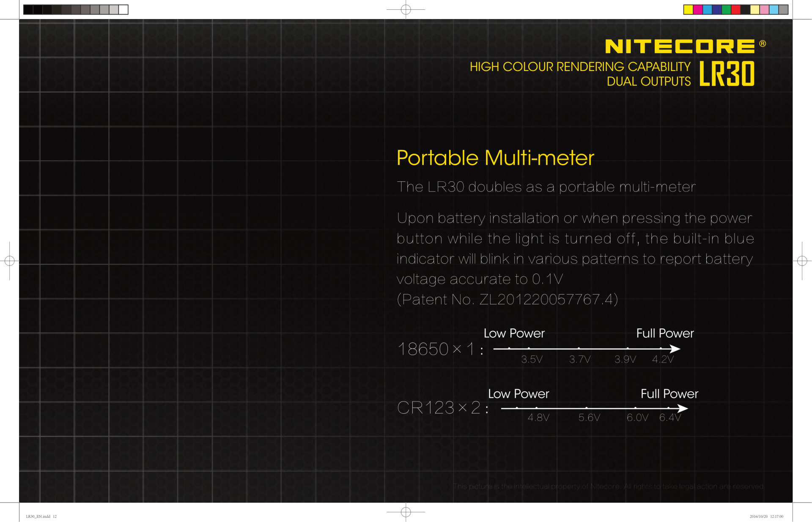The height and width of the screenshot is (522, 812).
Task: Click the yellow swatch in the color bar
Action: coord(688,9)
